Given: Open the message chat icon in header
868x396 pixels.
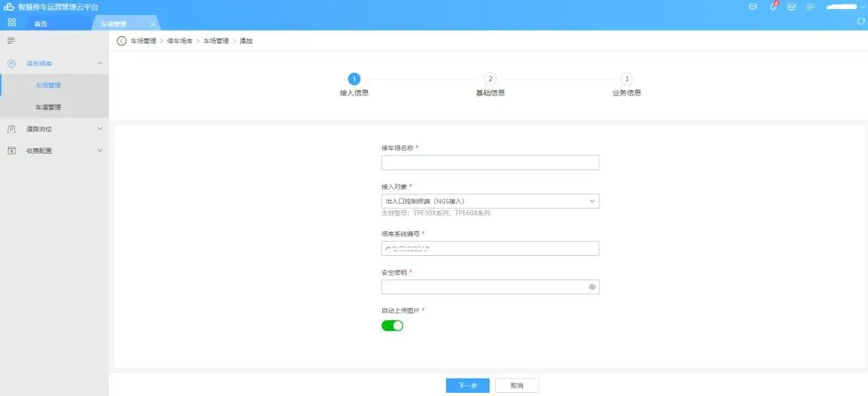Looking at the screenshot, I should [x=753, y=7].
